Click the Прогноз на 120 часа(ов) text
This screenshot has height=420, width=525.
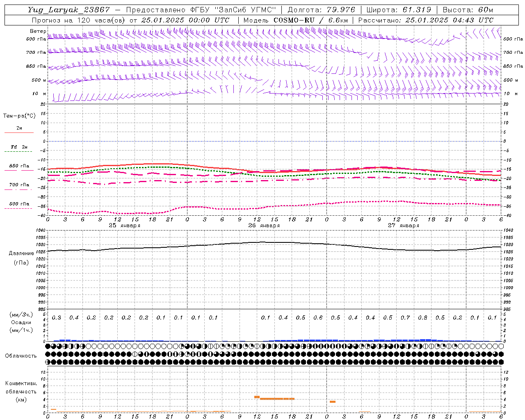tap(79, 20)
